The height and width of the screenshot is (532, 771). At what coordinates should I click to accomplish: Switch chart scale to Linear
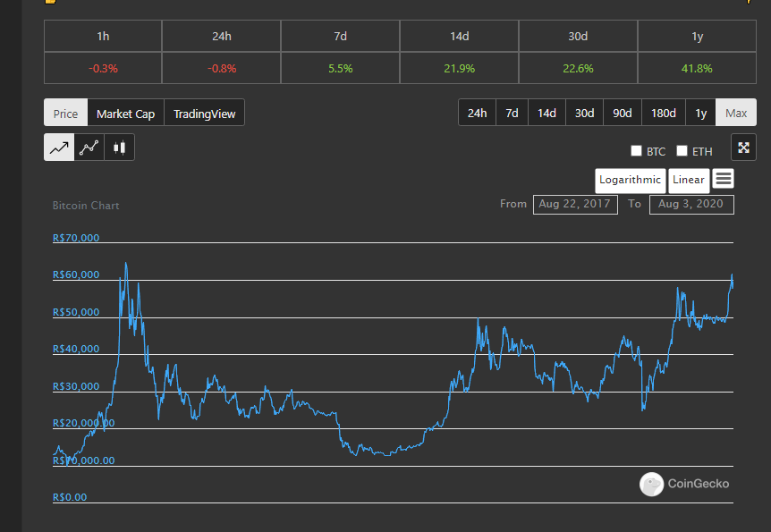coord(689,181)
